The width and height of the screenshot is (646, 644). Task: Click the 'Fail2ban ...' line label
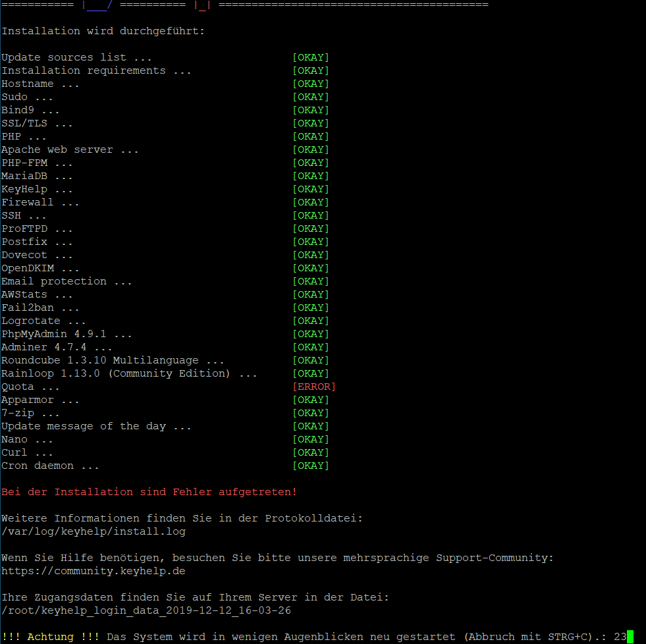tap(40, 308)
